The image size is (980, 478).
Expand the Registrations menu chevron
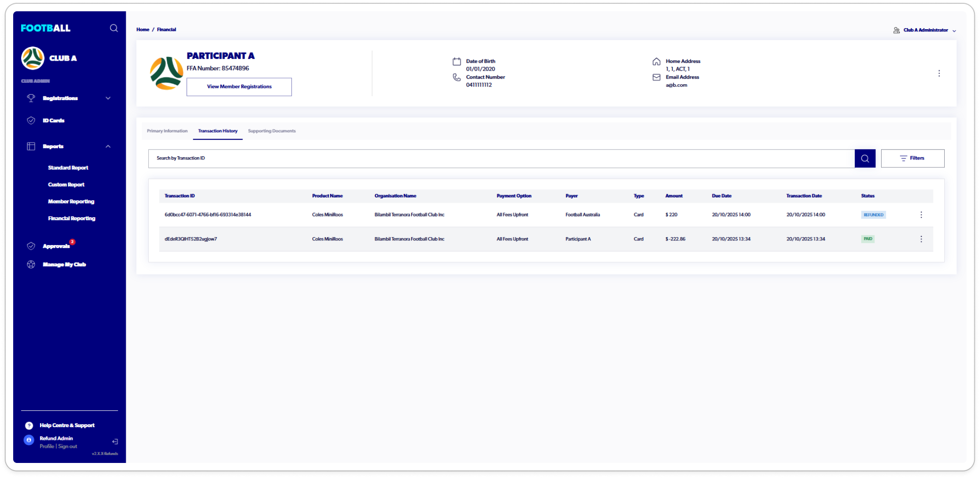(x=108, y=98)
